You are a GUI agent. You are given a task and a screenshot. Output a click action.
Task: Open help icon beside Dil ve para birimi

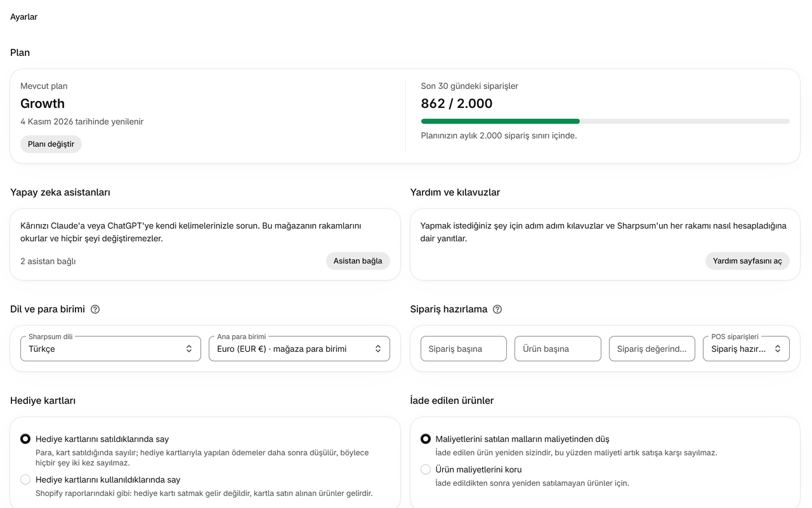[95, 309]
